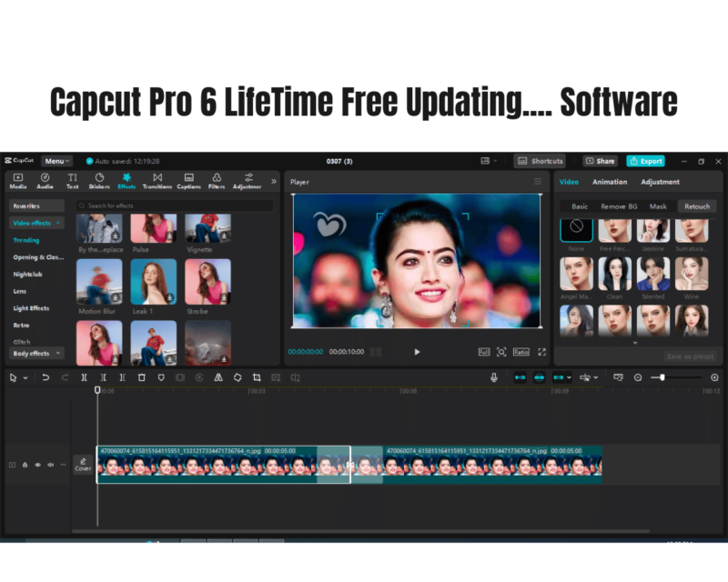Viewport: 728px width, 582px height.
Task: Open the Shortcuts button
Action: point(540,161)
